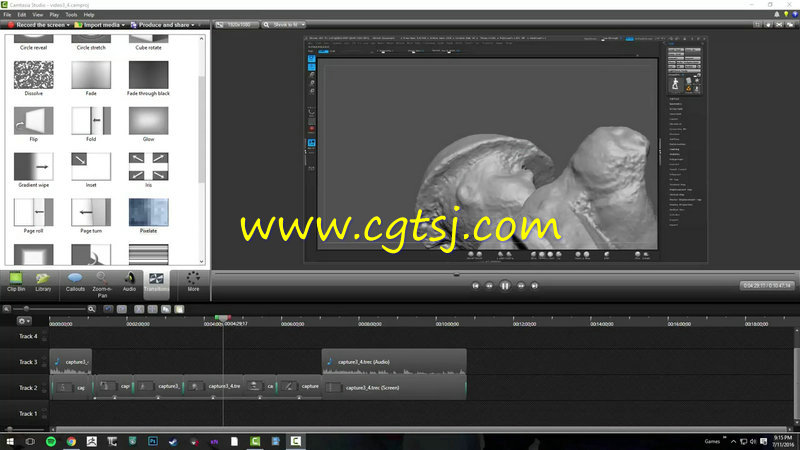
Task: Click the timeline zoom-in magnifier icon
Action: click(x=91, y=309)
